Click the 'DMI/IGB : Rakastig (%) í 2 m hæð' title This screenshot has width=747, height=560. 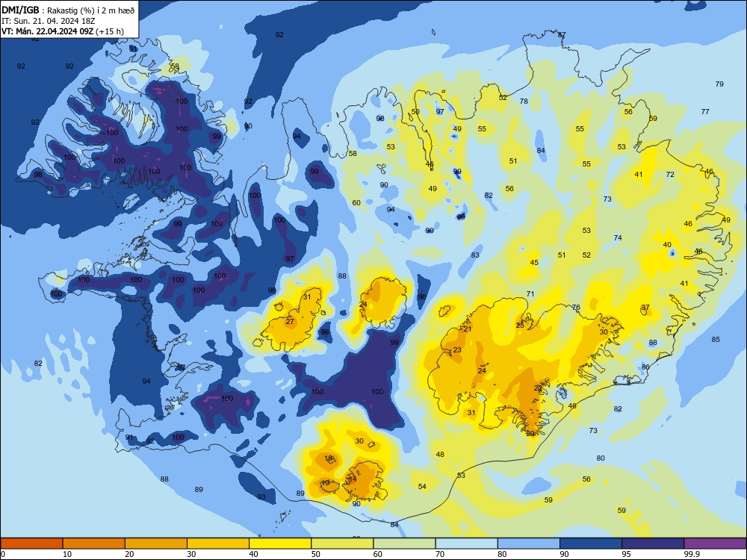68,10
